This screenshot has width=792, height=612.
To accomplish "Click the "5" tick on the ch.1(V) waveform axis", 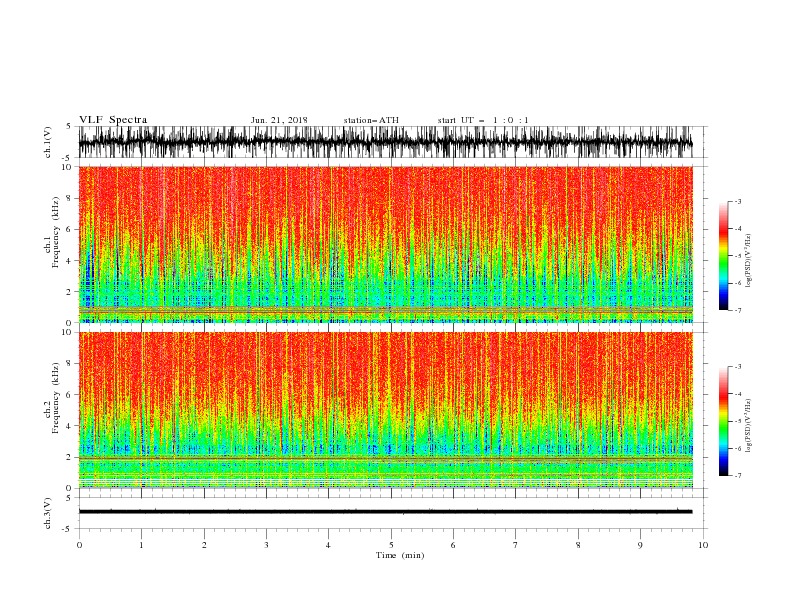I will coord(70,127).
